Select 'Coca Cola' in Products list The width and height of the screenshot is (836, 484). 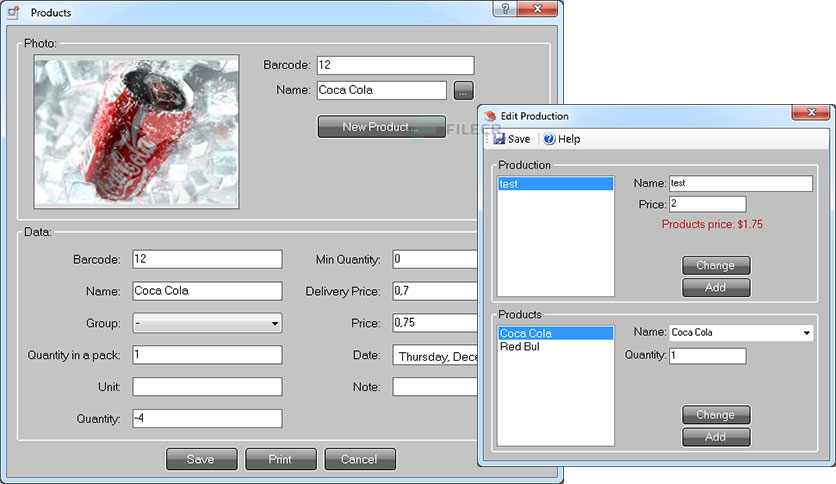pyautogui.click(x=556, y=333)
